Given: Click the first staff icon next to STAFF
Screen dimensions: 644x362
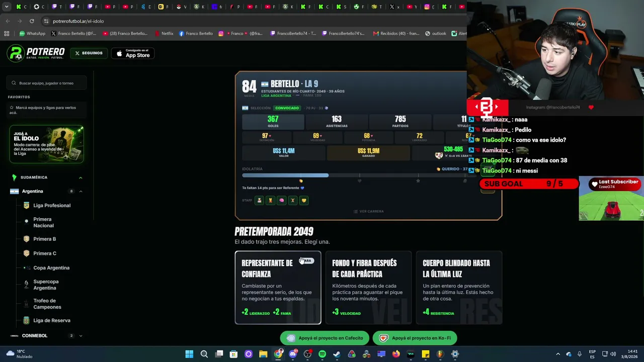Looking at the screenshot, I should pyautogui.click(x=260, y=200).
